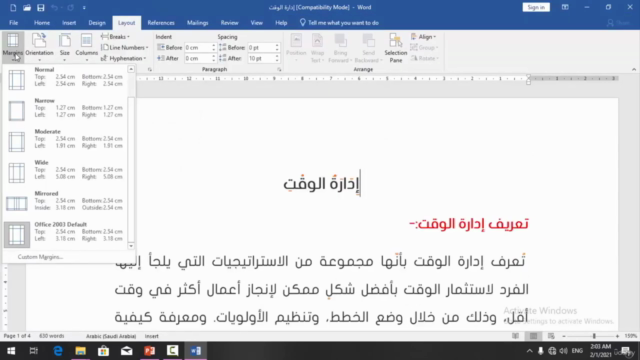
Task: Select the Office 2003 Default margins preset
Action: click(65, 234)
